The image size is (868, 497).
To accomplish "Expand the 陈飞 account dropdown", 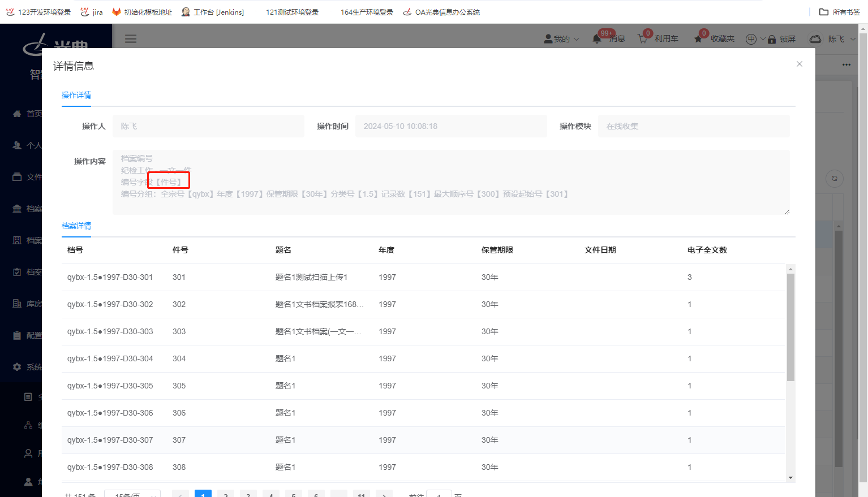I will tap(842, 39).
